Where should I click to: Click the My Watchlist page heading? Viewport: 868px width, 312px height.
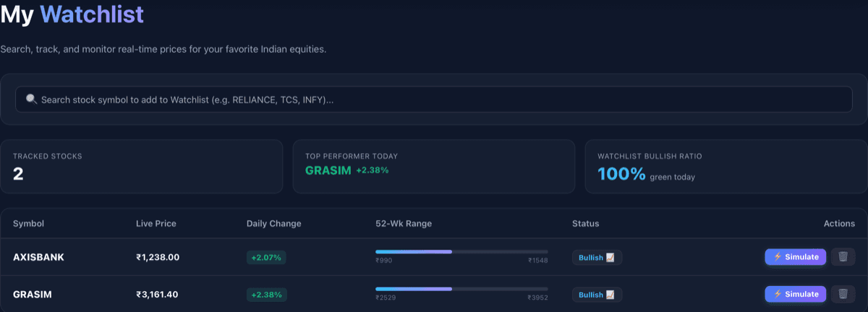(x=72, y=14)
